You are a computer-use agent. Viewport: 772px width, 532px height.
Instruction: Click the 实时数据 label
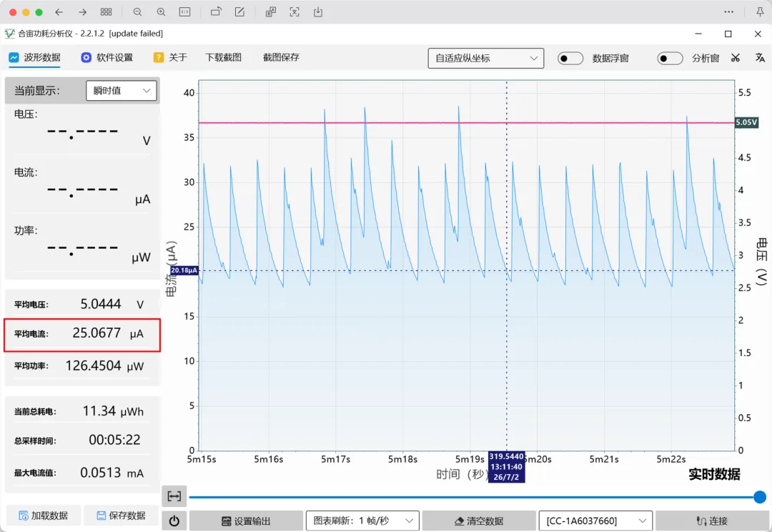714,474
